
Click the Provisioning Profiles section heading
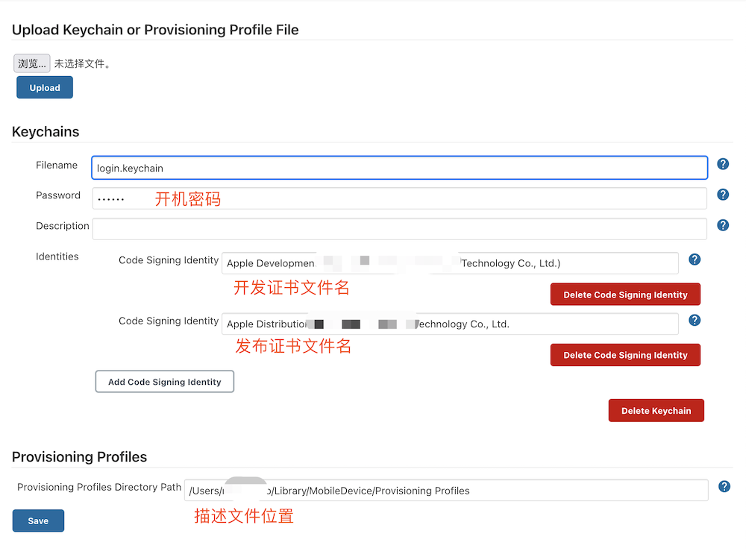[80, 457]
